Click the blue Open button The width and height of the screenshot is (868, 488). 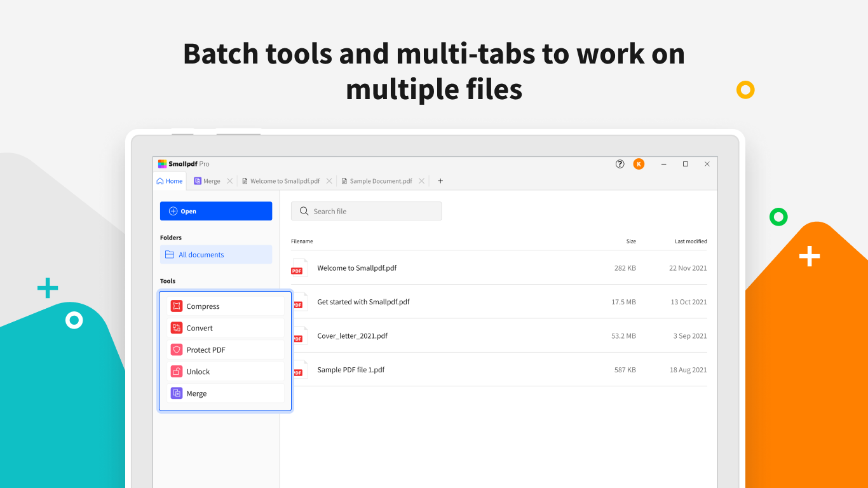(x=216, y=211)
